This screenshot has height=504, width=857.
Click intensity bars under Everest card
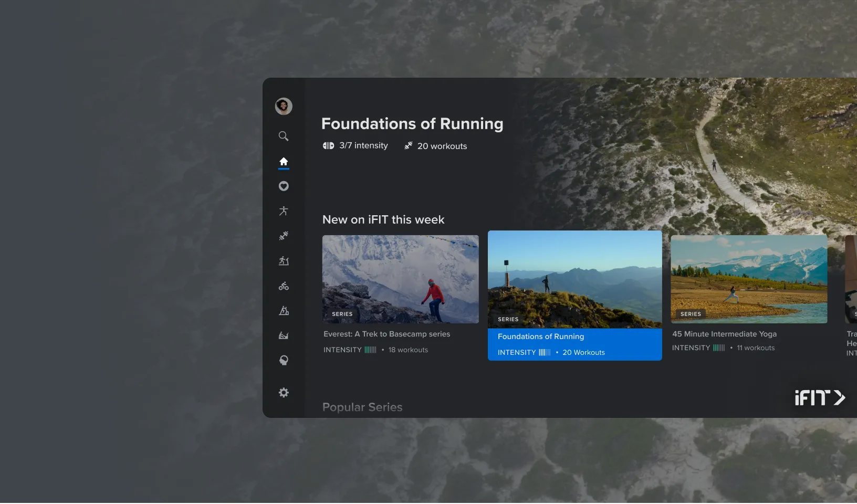point(371,350)
